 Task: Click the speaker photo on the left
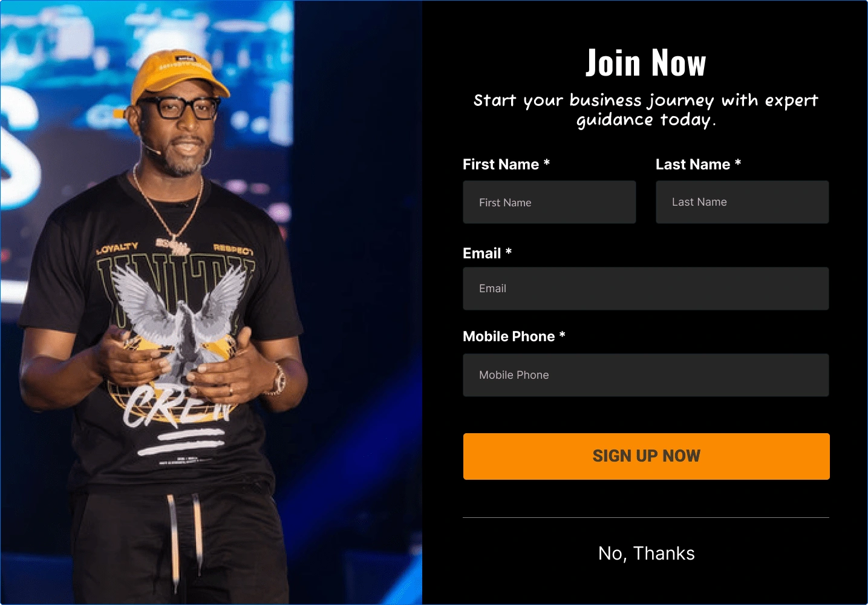click(x=211, y=302)
